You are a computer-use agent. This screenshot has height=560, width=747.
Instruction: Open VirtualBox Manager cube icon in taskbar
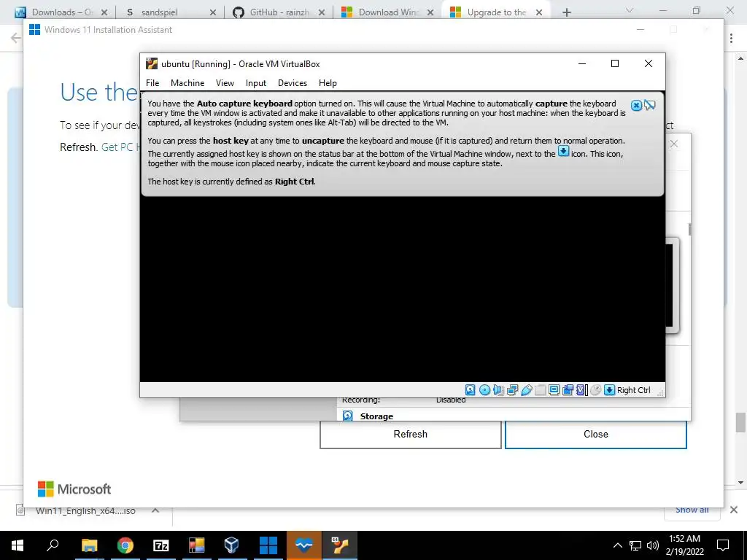pyautogui.click(x=231, y=545)
